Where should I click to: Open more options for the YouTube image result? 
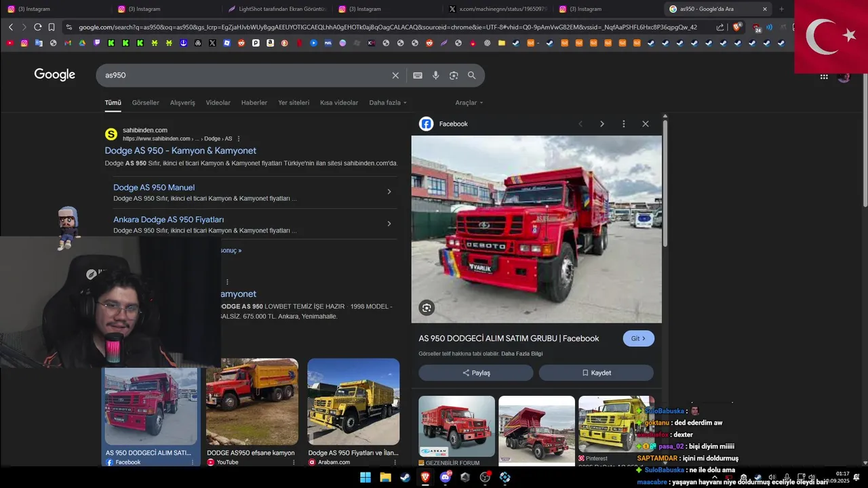click(x=294, y=462)
